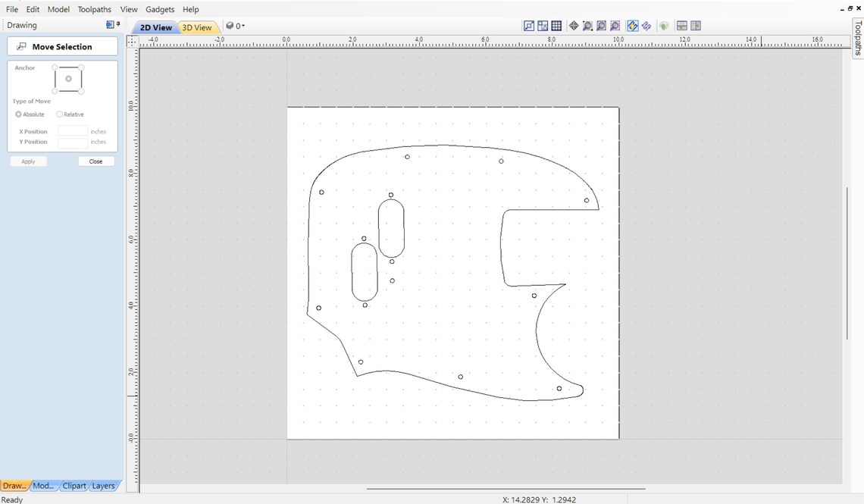Click the highlighted 2D/3D view switch icon

pyautogui.click(x=632, y=25)
